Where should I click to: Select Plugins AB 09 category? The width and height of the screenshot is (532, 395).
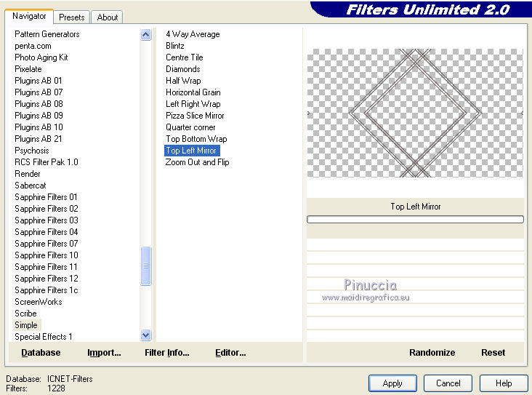tap(39, 116)
